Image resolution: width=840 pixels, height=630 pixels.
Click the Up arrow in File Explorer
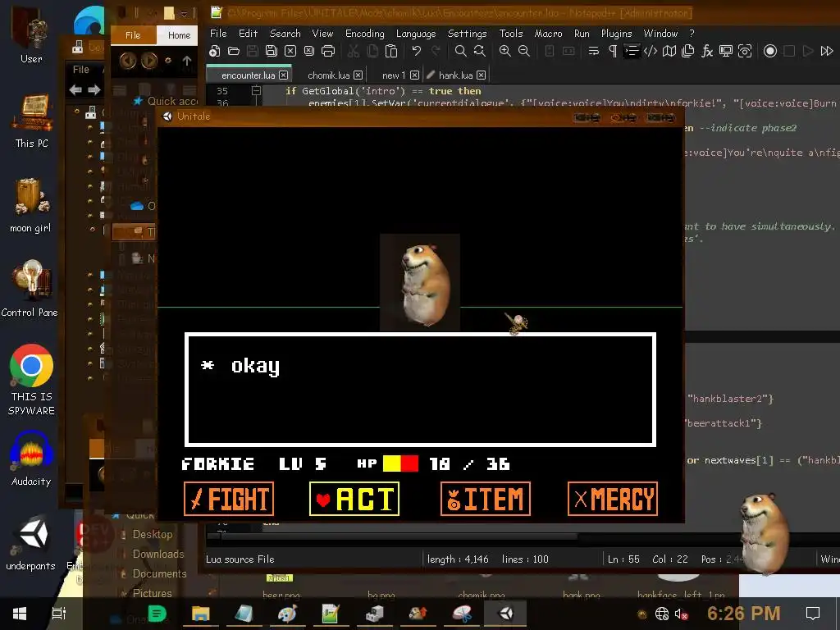click(187, 61)
